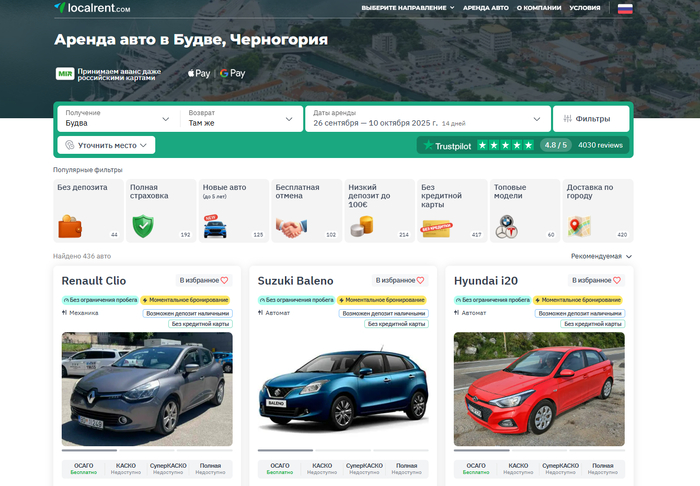
Task: Select the 'Без депозита' wallet filter
Action: 87,211
